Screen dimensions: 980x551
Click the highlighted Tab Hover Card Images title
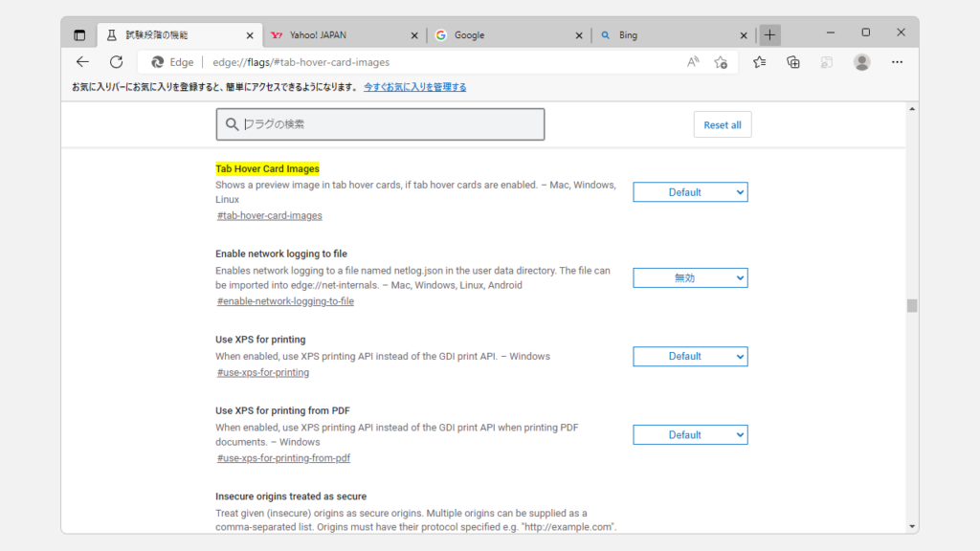pyautogui.click(x=268, y=168)
